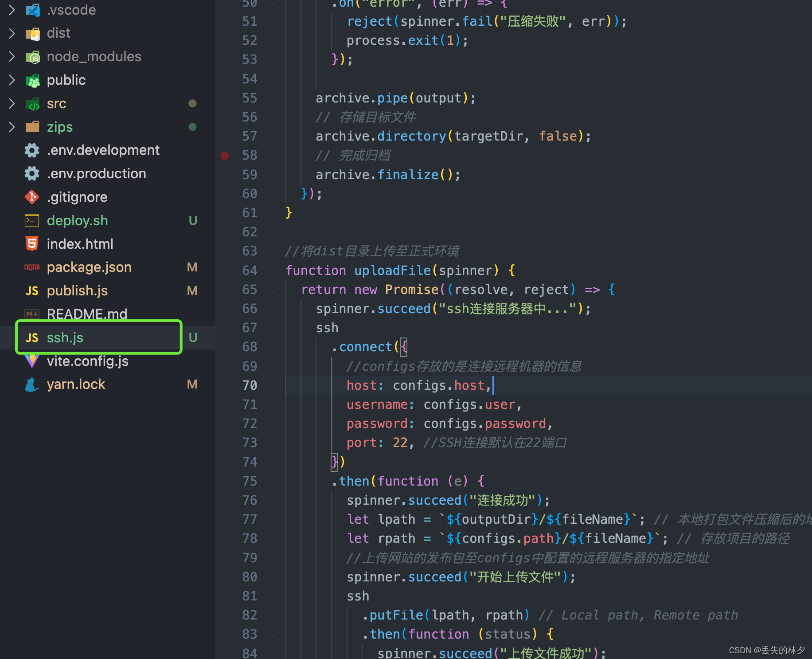Viewport: 812px width, 659px height.
Task: Open the .env.development file
Action: click(103, 150)
